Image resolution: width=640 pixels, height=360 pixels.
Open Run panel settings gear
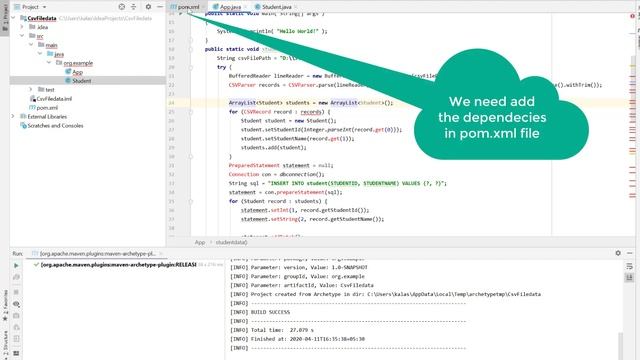618,253
